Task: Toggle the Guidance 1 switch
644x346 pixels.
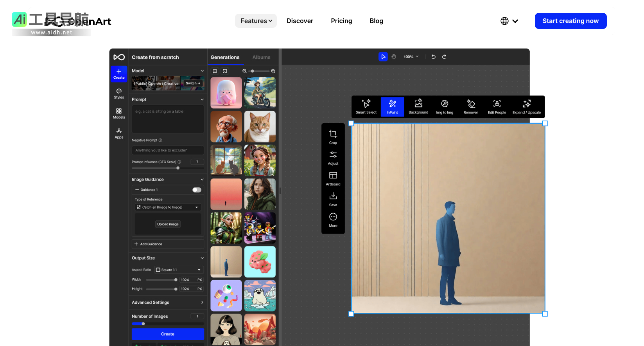Action: [x=197, y=190]
